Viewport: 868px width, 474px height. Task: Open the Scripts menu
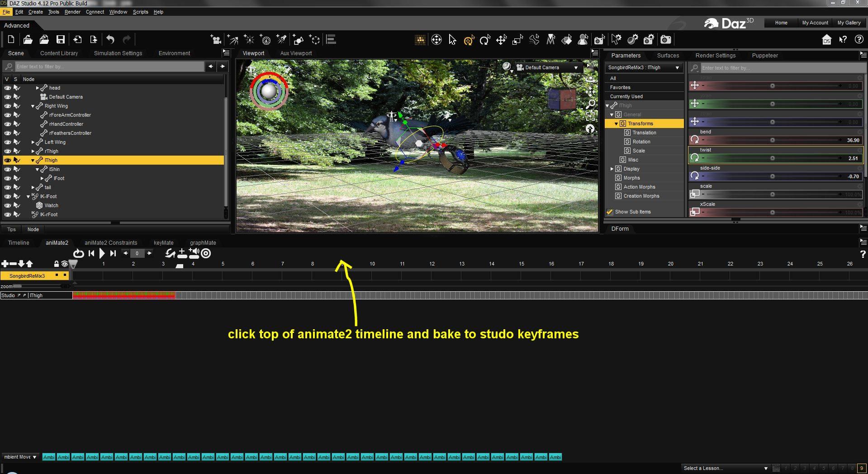click(x=140, y=12)
